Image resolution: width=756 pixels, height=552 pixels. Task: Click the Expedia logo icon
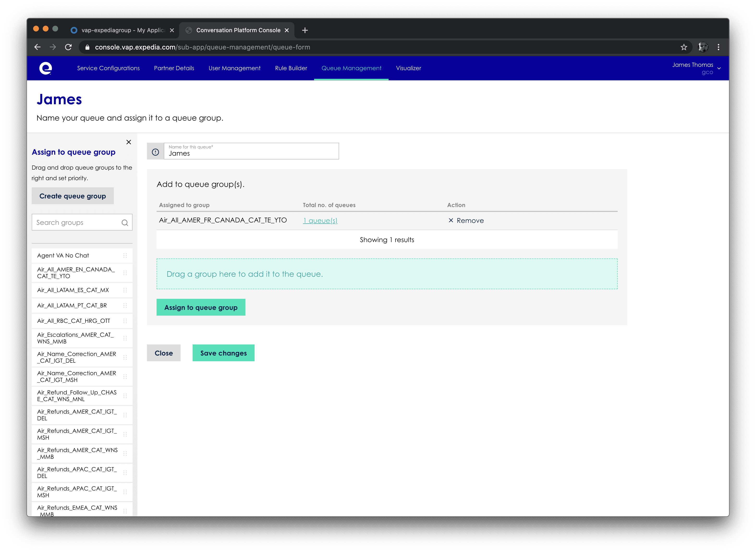tap(46, 68)
